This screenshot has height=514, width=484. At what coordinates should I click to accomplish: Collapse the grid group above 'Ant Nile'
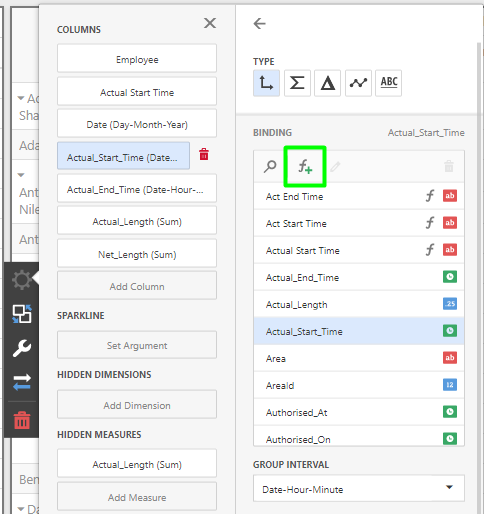(x=21, y=175)
